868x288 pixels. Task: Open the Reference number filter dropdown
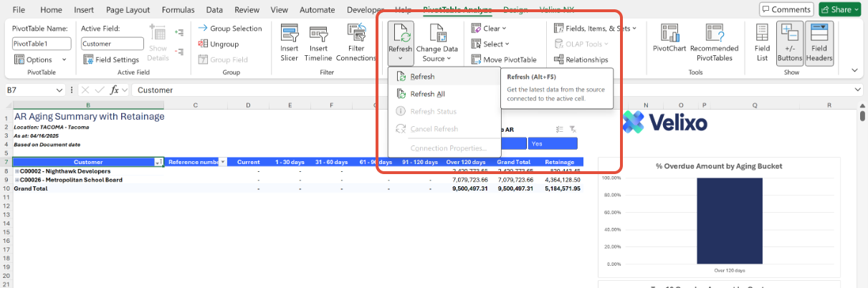click(x=223, y=163)
